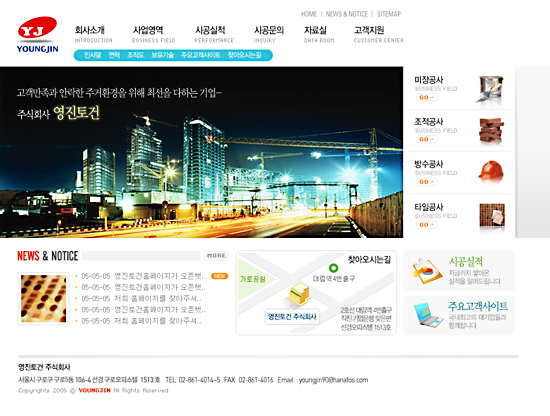
Task: Click the night construction main banner image
Action: point(201,152)
